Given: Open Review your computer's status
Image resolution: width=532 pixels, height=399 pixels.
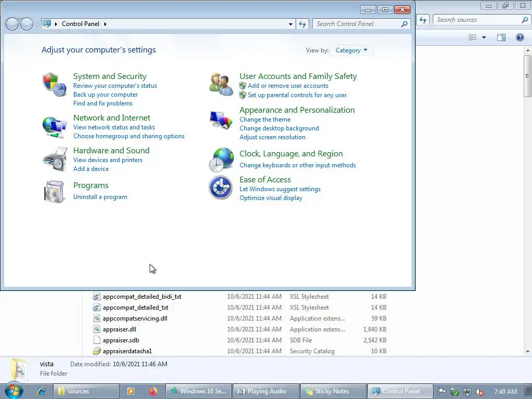Looking at the screenshot, I should [x=115, y=86].
